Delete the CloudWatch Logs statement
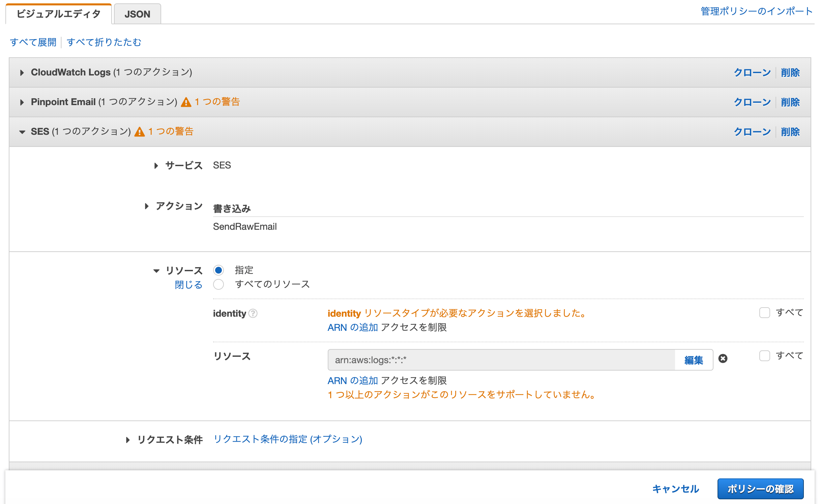This screenshot has width=818, height=504. point(790,73)
